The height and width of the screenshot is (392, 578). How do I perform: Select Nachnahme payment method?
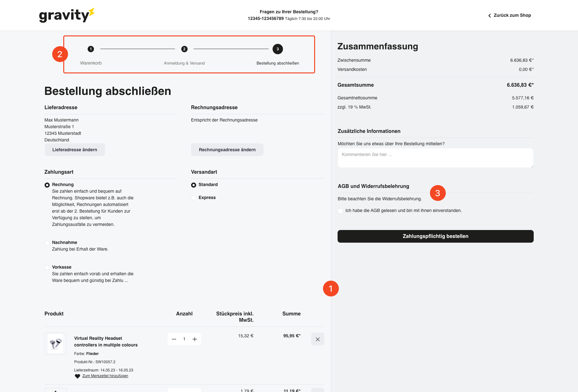[x=47, y=243]
